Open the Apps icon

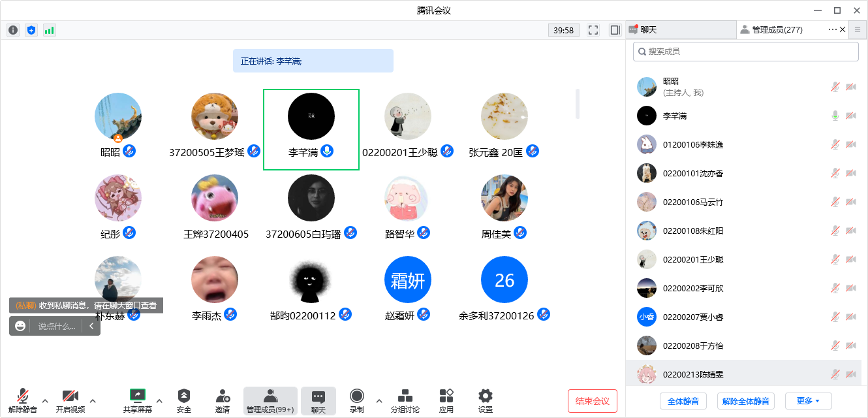446,401
